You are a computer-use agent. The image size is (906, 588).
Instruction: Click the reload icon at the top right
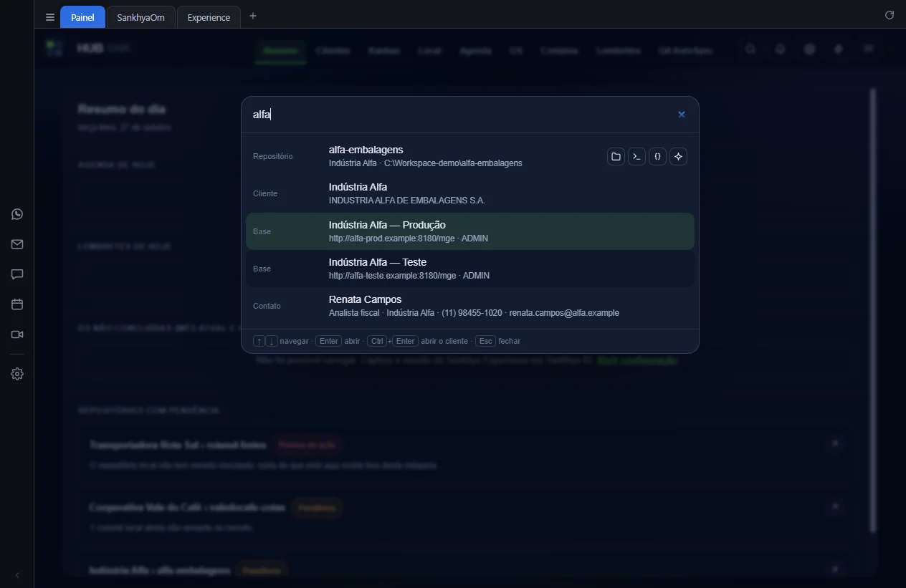890,15
